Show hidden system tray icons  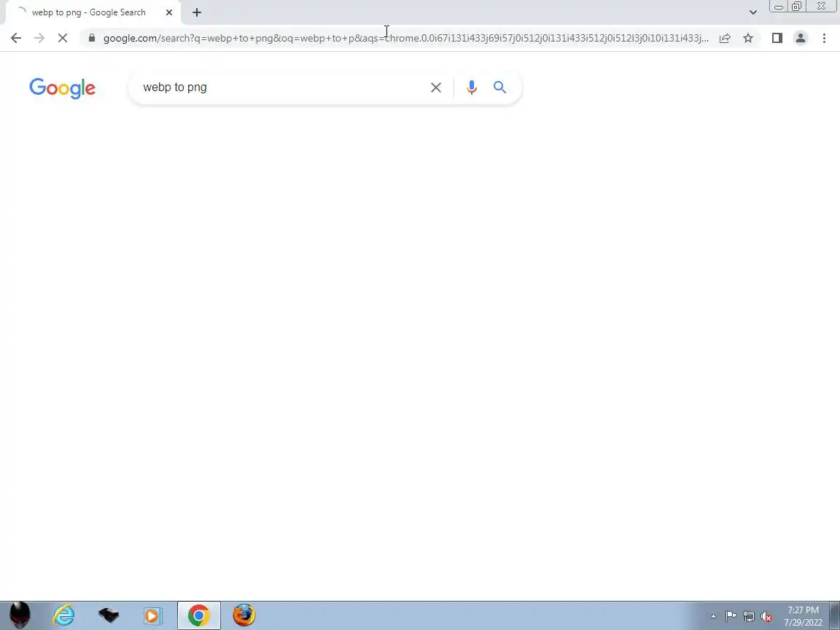(x=713, y=617)
